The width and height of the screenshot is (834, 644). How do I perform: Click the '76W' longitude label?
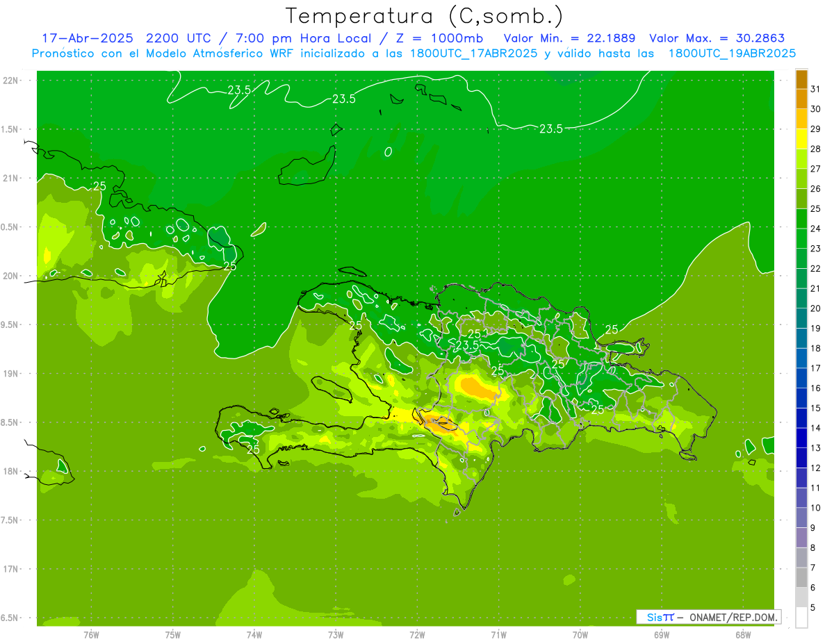pyautogui.click(x=91, y=635)
